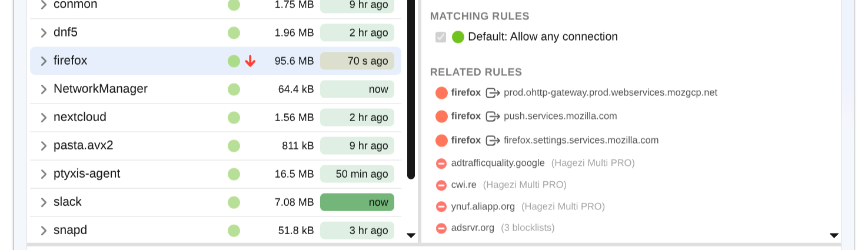
Task: Click the green dot of Default allow rule
Action: point(458,37)
